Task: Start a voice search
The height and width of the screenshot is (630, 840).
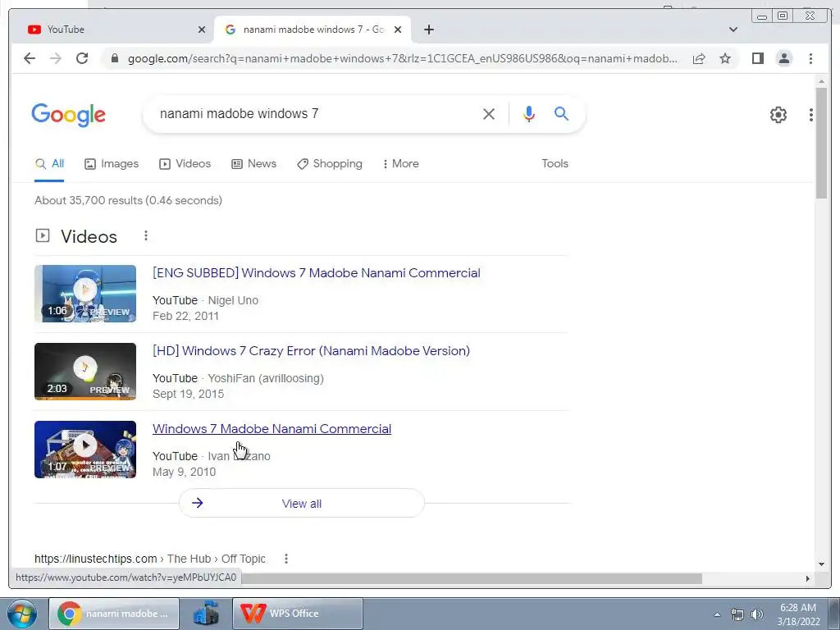Action: (x=529, y=113)
